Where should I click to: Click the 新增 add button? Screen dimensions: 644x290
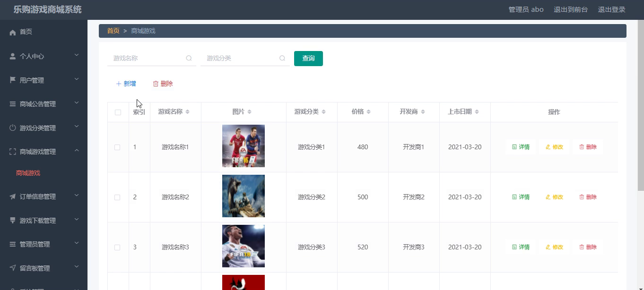coord(126,84)
